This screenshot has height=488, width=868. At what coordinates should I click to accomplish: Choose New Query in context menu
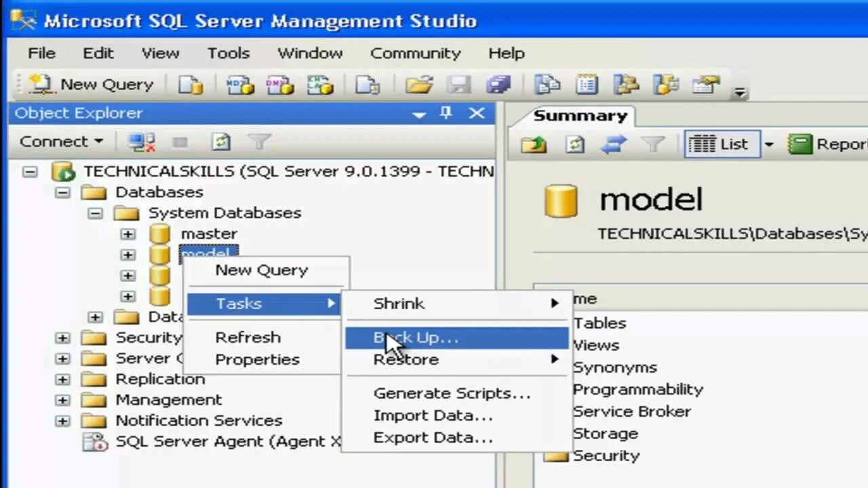point(261,270)
